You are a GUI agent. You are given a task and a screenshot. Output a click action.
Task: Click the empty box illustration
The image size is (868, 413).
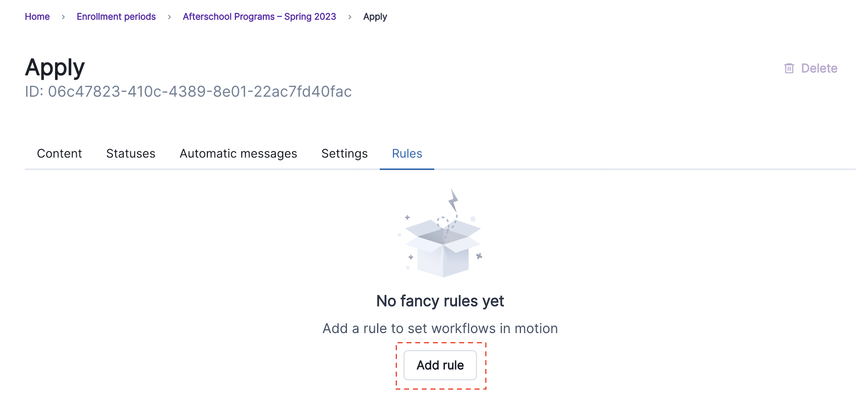(443, 247)
